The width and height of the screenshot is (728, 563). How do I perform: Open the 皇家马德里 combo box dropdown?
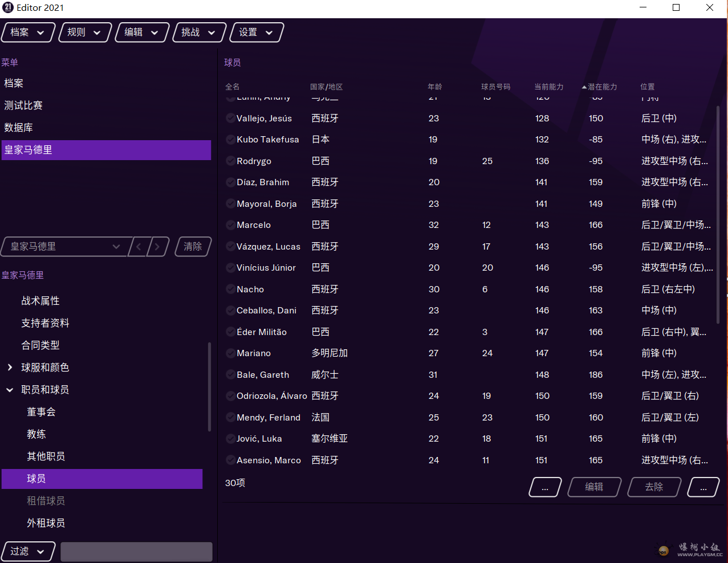116,247
